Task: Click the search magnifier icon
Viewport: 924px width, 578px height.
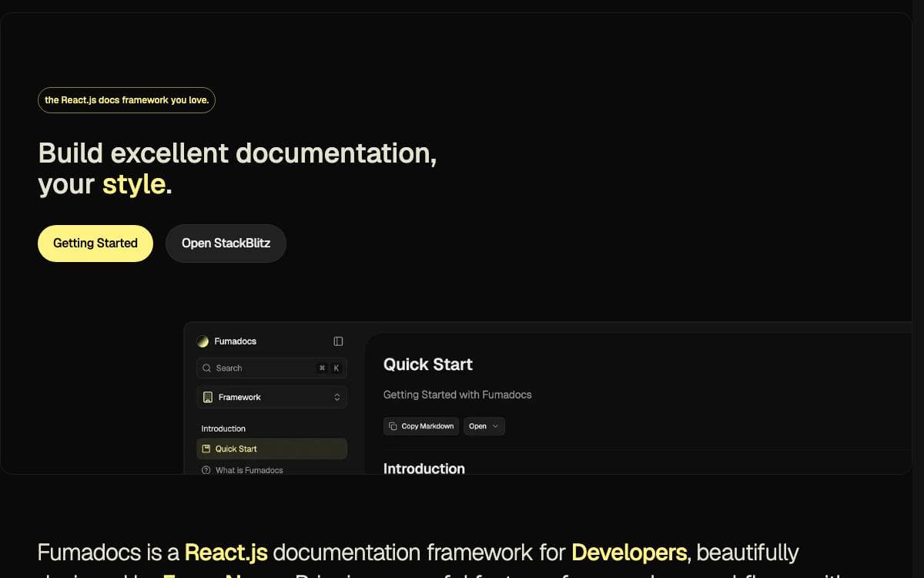Action: 207,368
